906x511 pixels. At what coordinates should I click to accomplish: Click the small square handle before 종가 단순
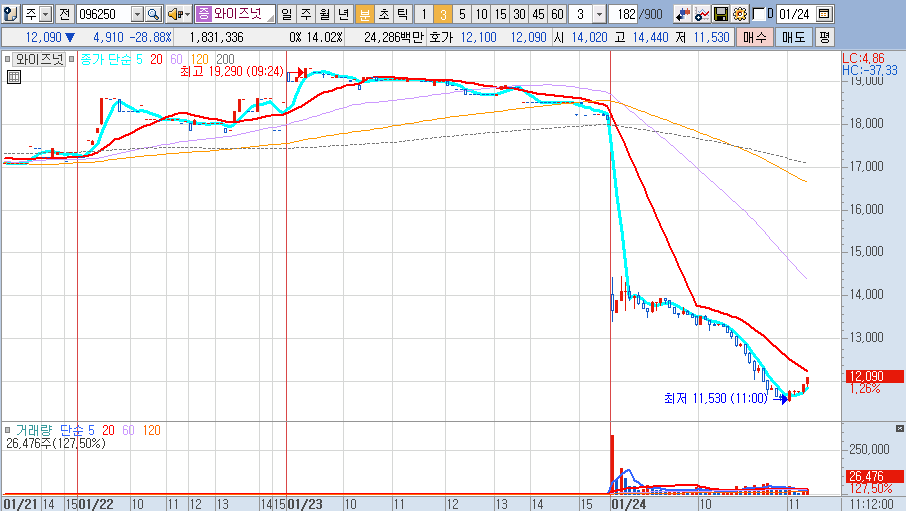(x=72, y=59)
